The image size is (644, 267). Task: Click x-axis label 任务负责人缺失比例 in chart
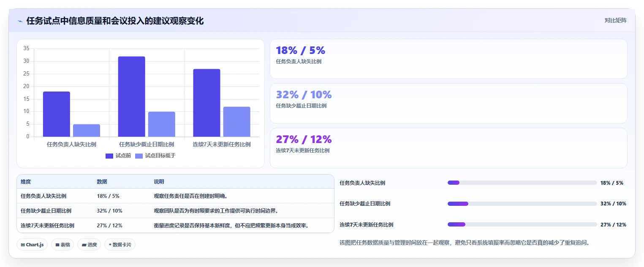pos(71,144)
